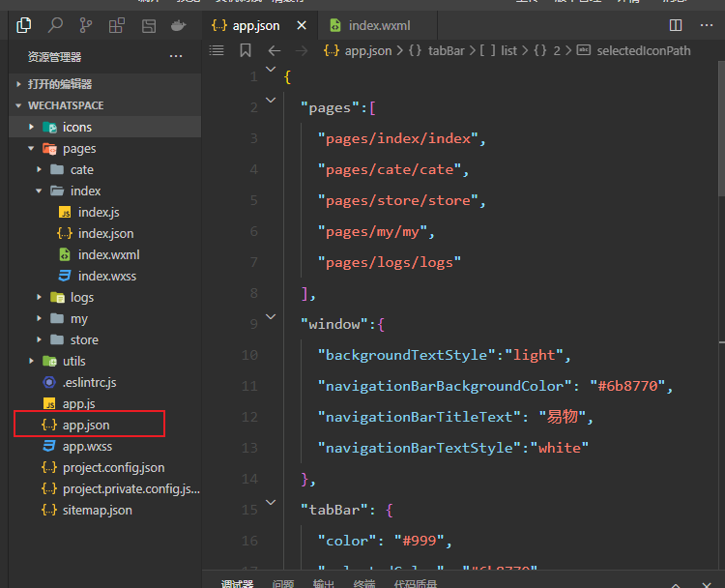Switch to the index.wxml tab
Viewport: 725px width, 588px height.
[x=378, y=25]
